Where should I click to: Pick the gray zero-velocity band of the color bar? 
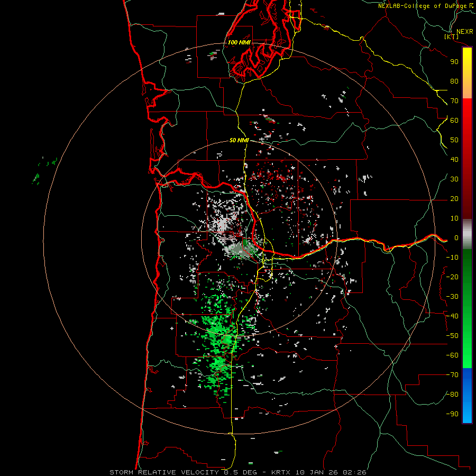point(467,234)
